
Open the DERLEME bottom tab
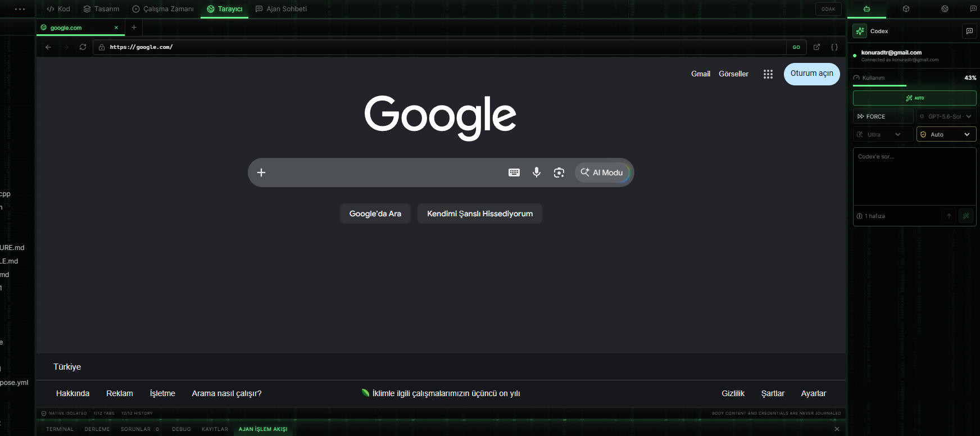[x=97, y=429]
